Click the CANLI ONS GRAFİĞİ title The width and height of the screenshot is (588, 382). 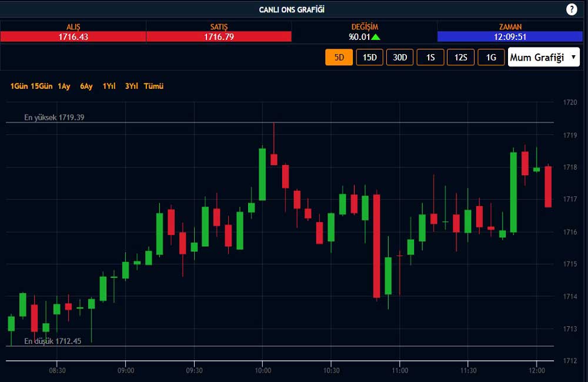coord(292,10)
